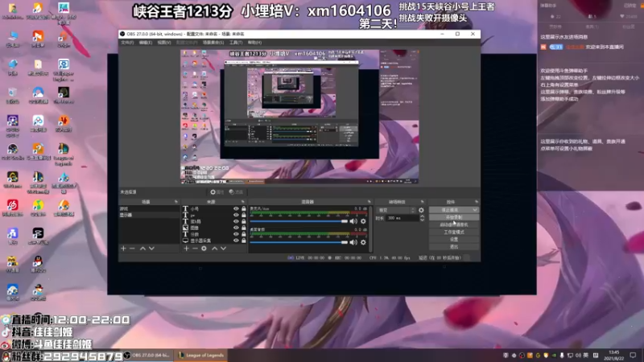Hide the 分数 text source
The height and width of the screenshot is (362, 644).
click(236, 234)
